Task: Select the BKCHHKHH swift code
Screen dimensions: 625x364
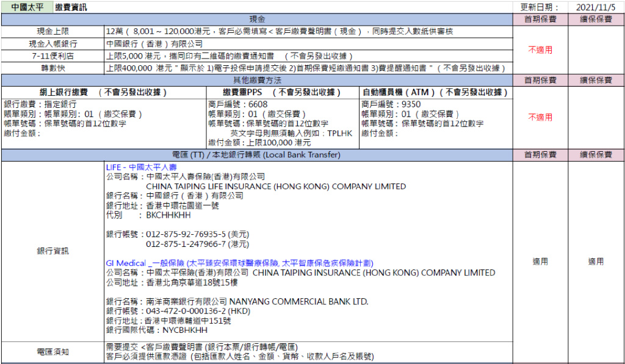Action: [x=168, y=215]
